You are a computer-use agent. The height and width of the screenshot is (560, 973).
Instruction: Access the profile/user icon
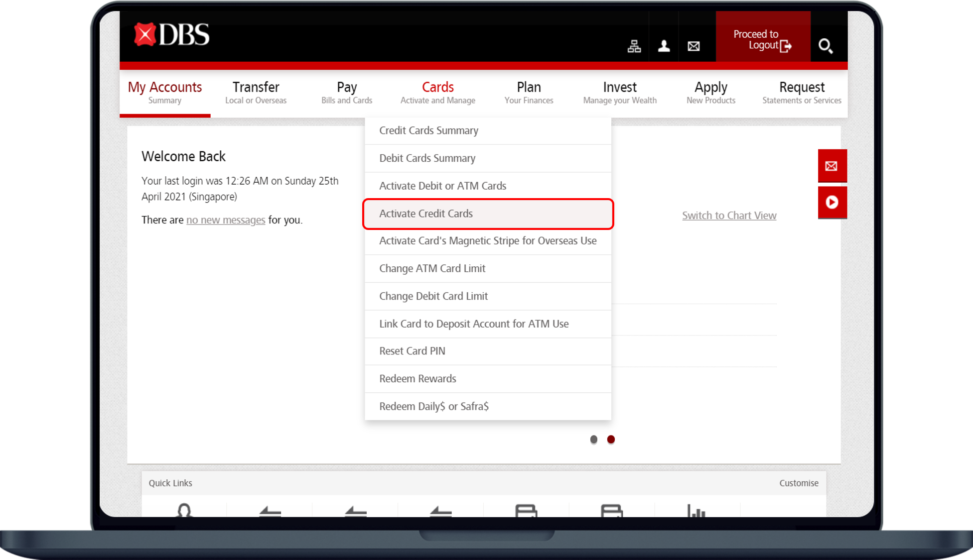click(x=666, y=45)
